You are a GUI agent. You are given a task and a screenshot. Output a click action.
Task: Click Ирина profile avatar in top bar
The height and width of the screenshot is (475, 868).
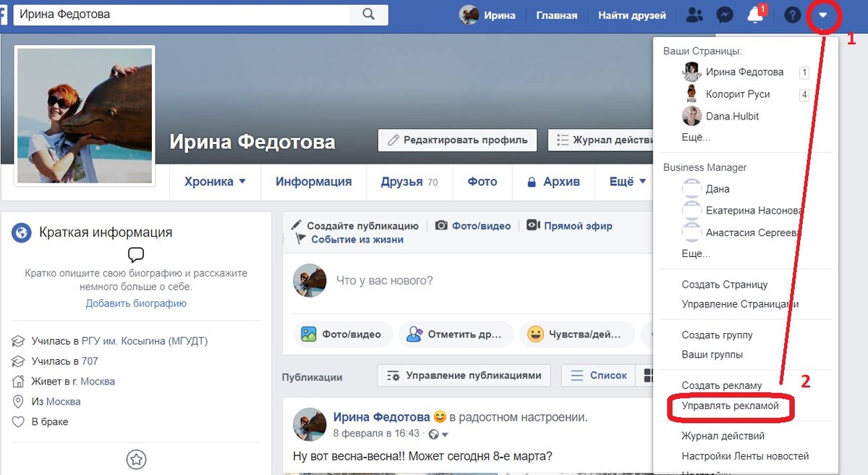[469, 14]
